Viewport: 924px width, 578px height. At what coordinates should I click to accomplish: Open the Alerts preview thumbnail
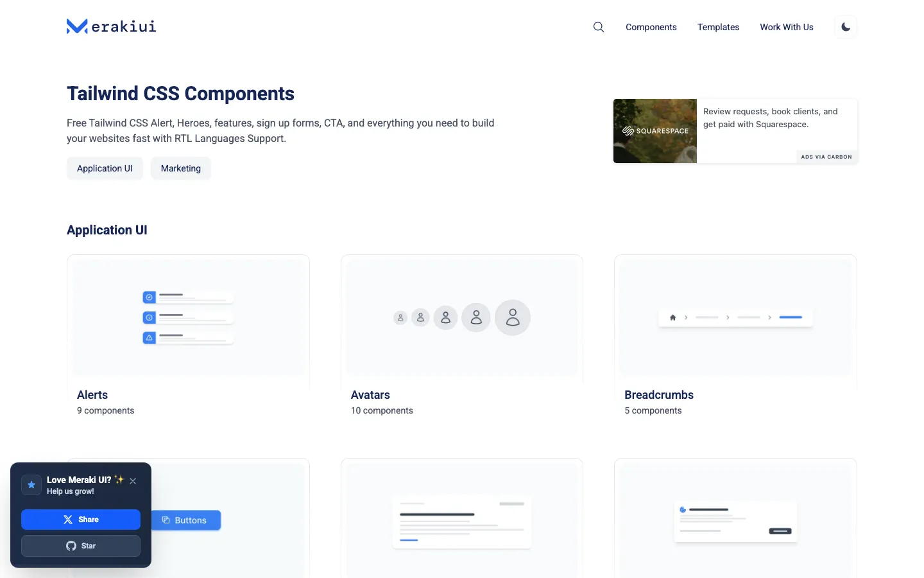tap(188, 317)
